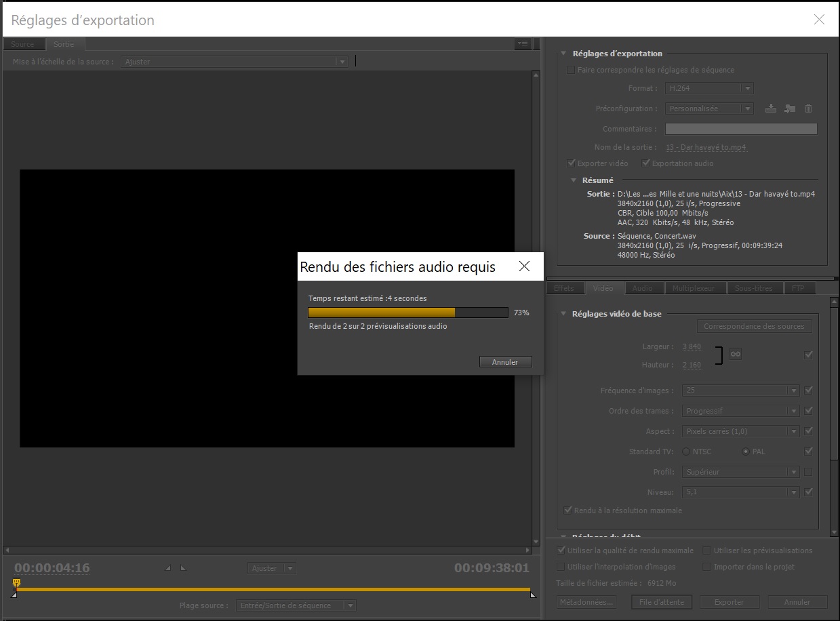Toggle the Niveau source-match checkbox
The height and width of the screenshot is (621, 840).
click(x=808, y=492)
